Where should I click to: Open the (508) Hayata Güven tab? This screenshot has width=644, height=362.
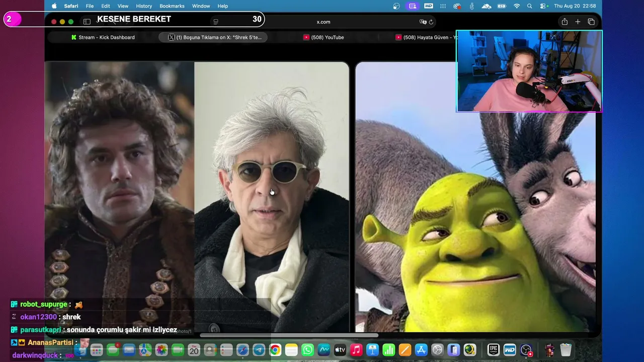(425, 37)
